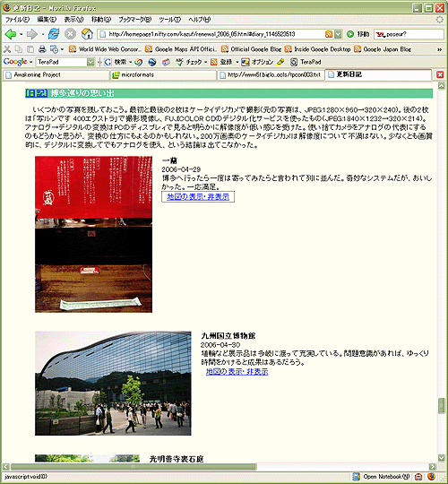
Task: Open the ファイル (File) menu
Action: [x=17, y=20]
